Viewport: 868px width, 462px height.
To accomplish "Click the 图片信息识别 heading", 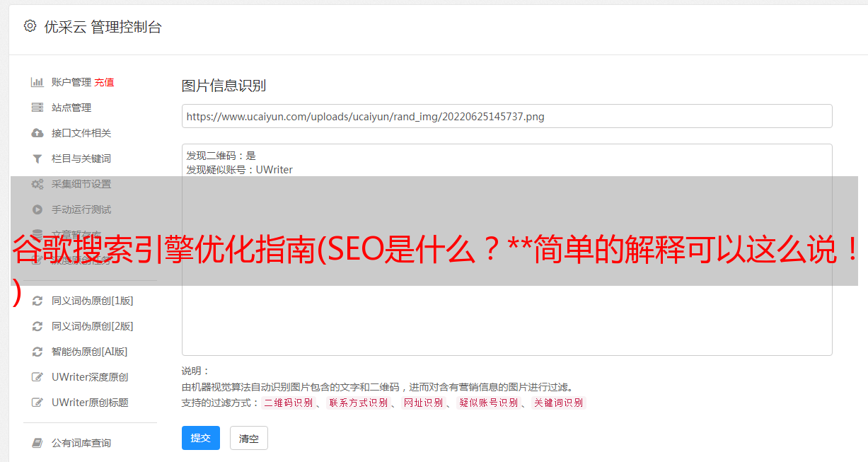I will click(x=224, y=86).
